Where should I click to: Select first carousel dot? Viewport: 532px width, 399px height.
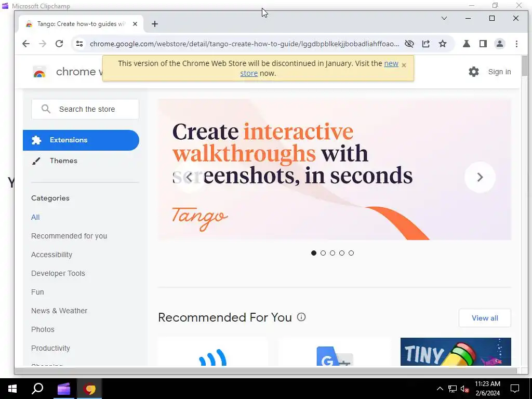313,253
